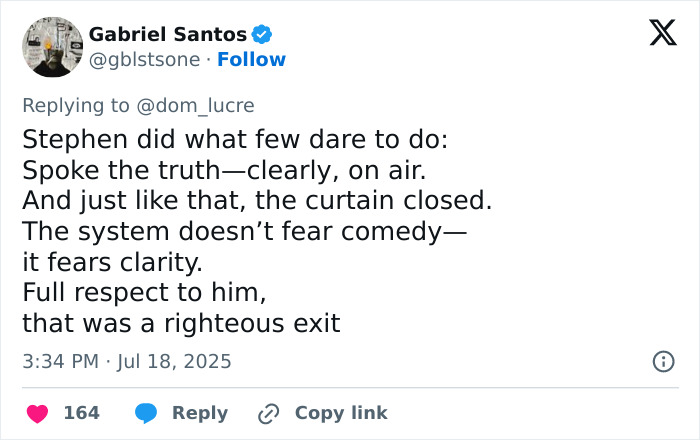This screenshot has height=440, width=700.
Task: Select the Copy link text label
Action: [340, 413]
